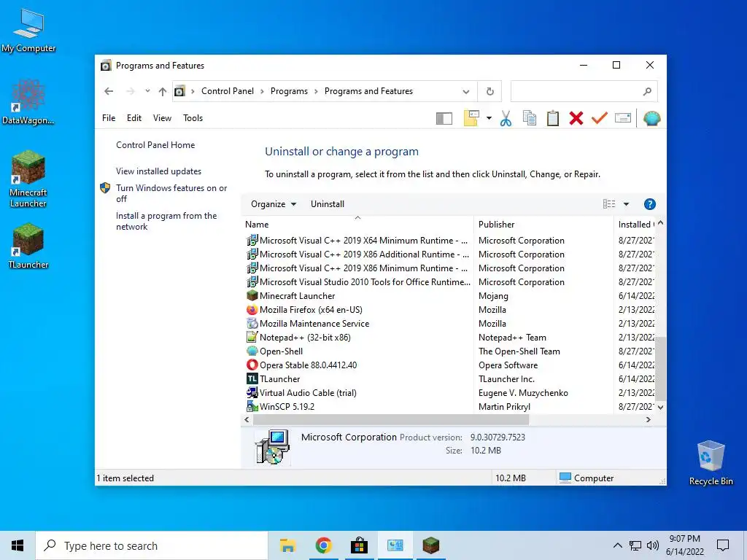
Task: Sort by the Name column header
Action: pos(357,225)
